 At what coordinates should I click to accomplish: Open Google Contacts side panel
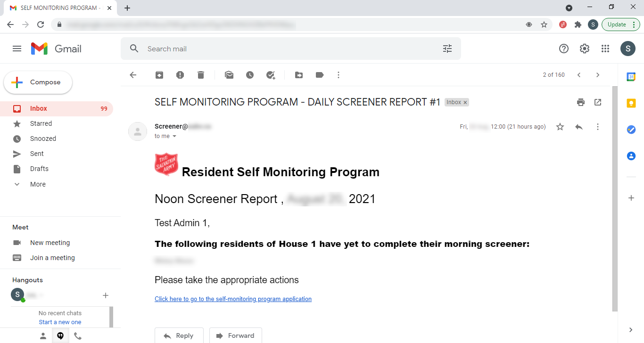click(x=631, y=156)
